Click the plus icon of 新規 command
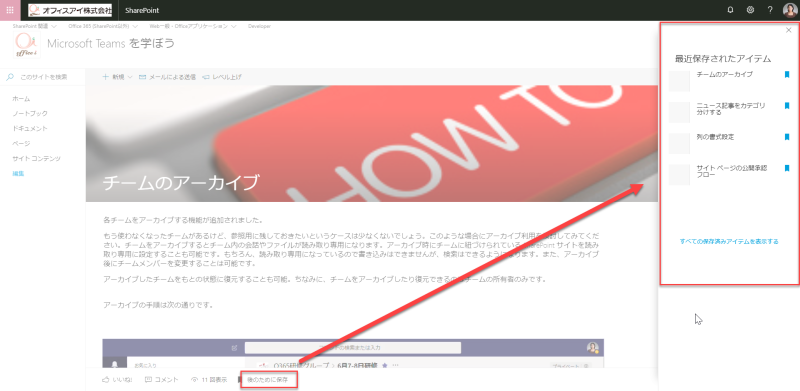This screenshot has height=391, width=800. 106,77
